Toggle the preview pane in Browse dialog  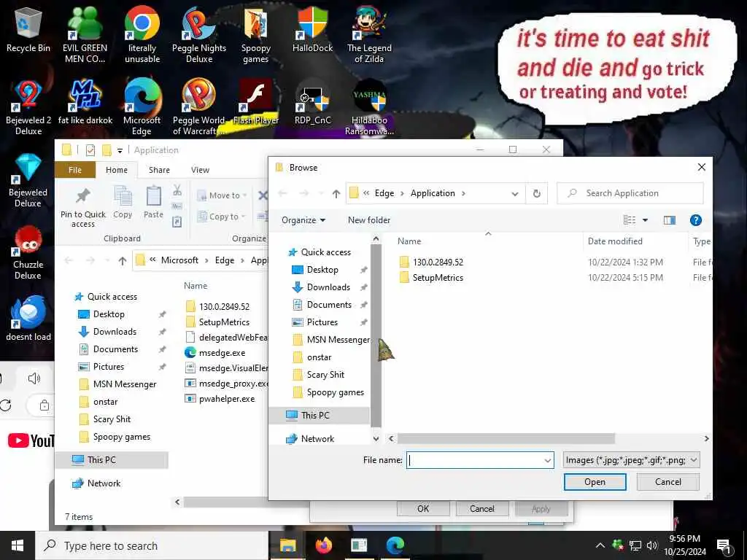click(x=670, y=220)
